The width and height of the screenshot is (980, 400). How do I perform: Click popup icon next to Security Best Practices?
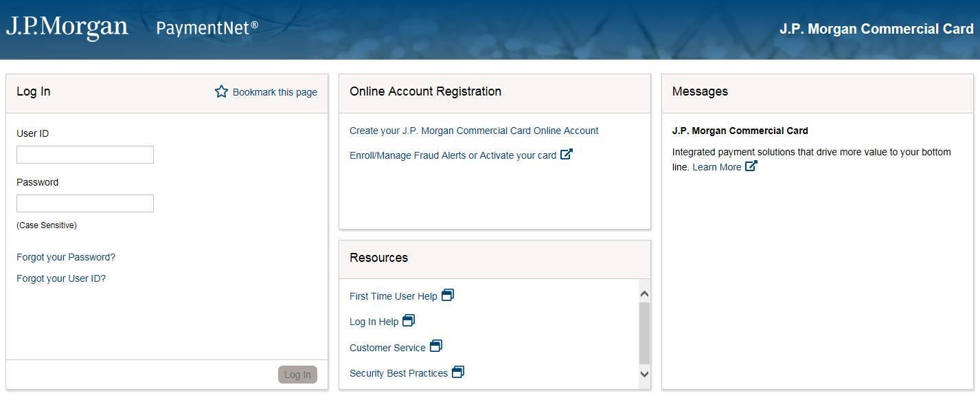tap(458, 373)
